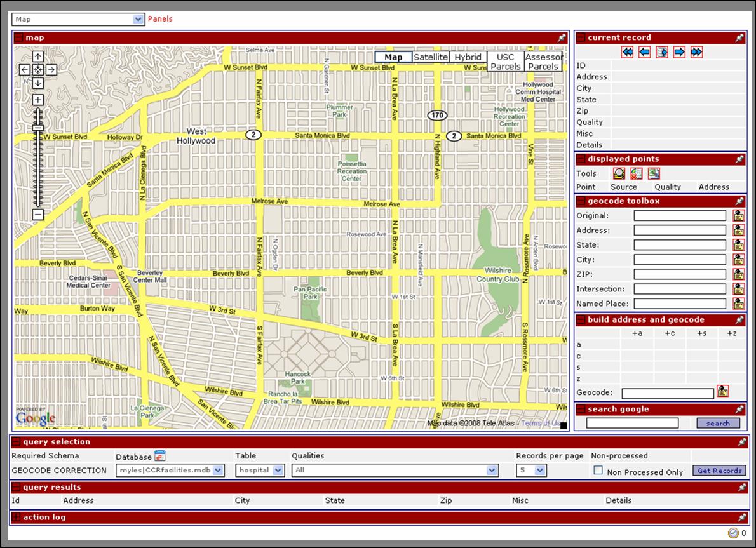Click geocode icon next to Named Place field
Screen dimensions: 756x548
(x=738, y=304)
